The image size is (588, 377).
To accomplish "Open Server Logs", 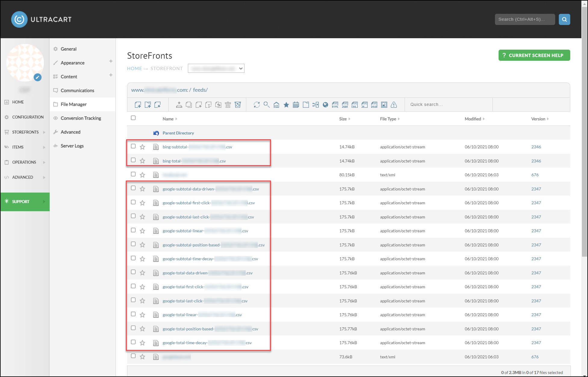I will pos(72,146).
